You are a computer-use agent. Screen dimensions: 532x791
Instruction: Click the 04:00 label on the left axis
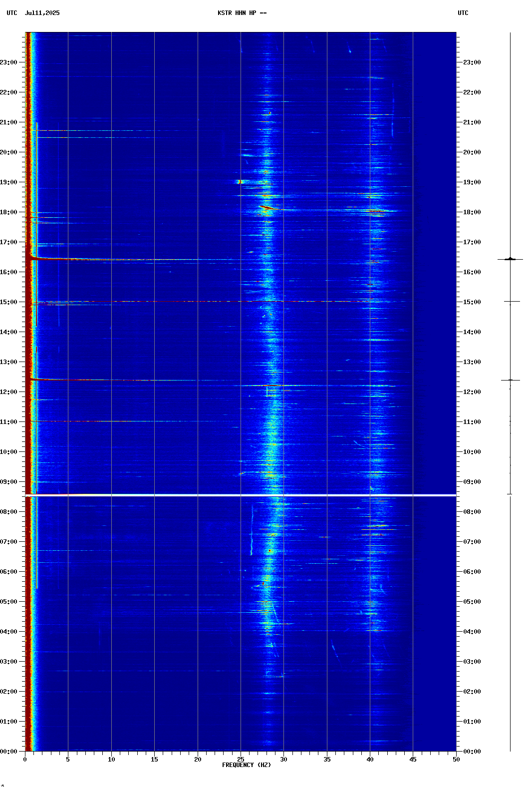pyautogui.click(x=8, y=632)
